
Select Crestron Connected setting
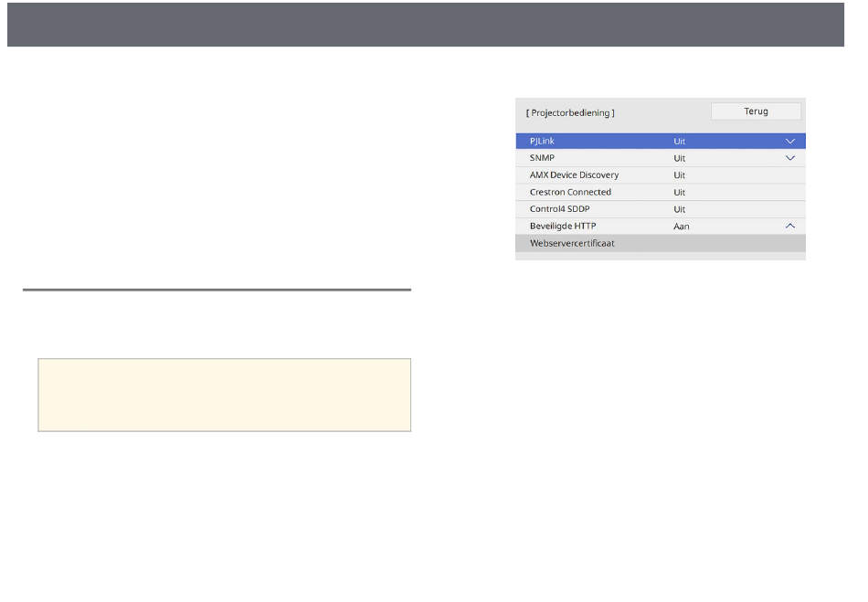pos(661,192)
